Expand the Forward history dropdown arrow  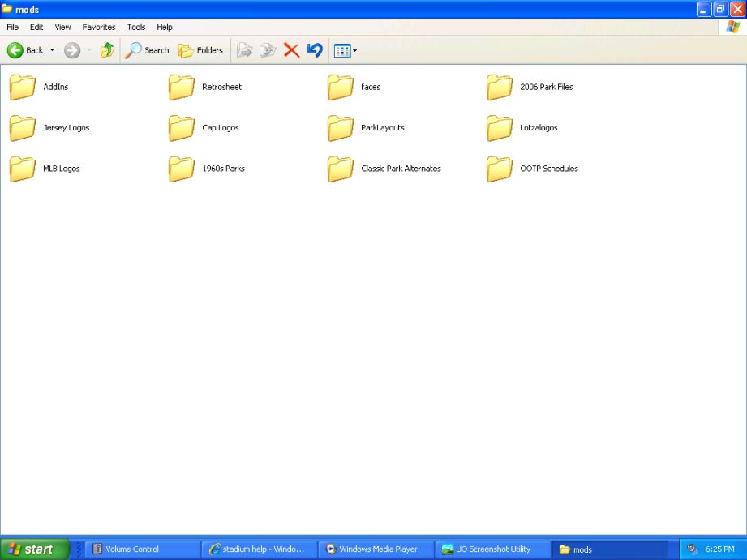tap(89, 50)
